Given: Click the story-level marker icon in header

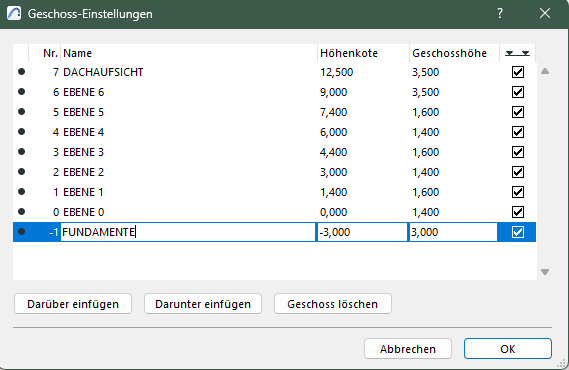Looking at the screenshot, I should coord(517,53).
